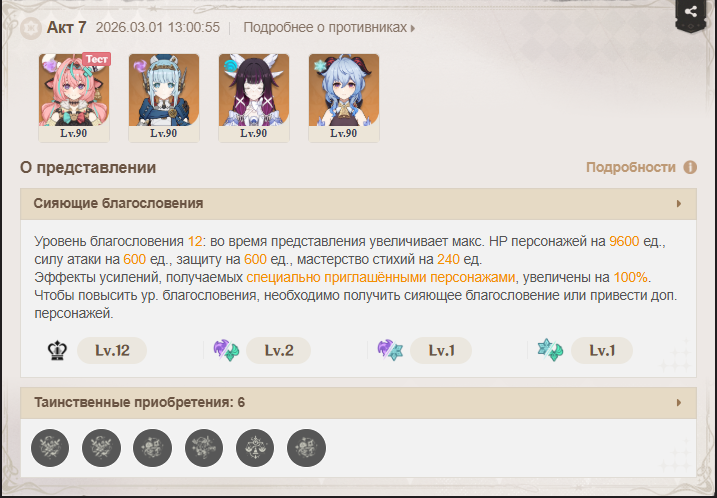
Task: Select the pink-haired trial character portrait
Action: pos(74,97)
